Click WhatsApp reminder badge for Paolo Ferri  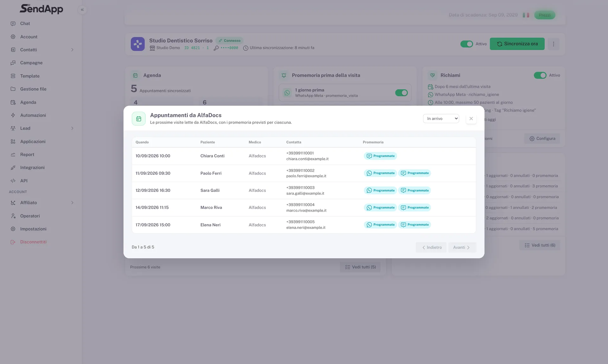pos(380,173)
